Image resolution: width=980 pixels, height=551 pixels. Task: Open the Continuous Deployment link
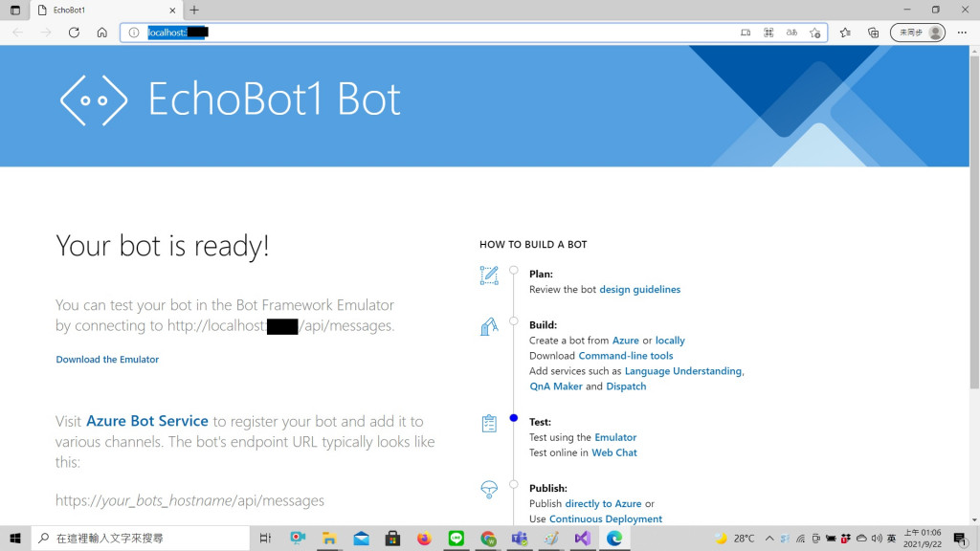[x=606, y=518]
